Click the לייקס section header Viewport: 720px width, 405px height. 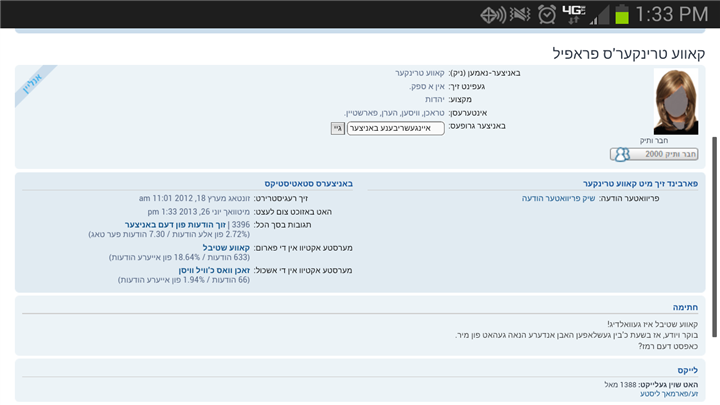tap(687, 370)
